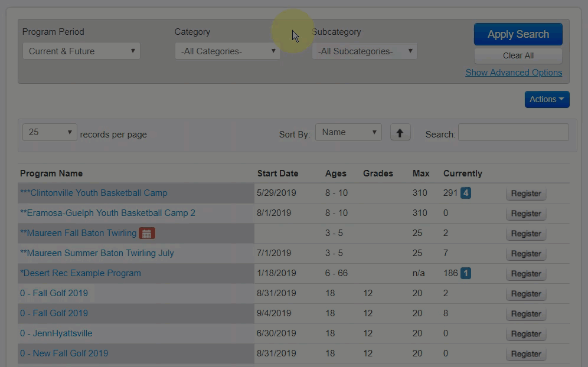The image size is (588, 367).
Task: Open the Actions menu button
Action: 547,99
